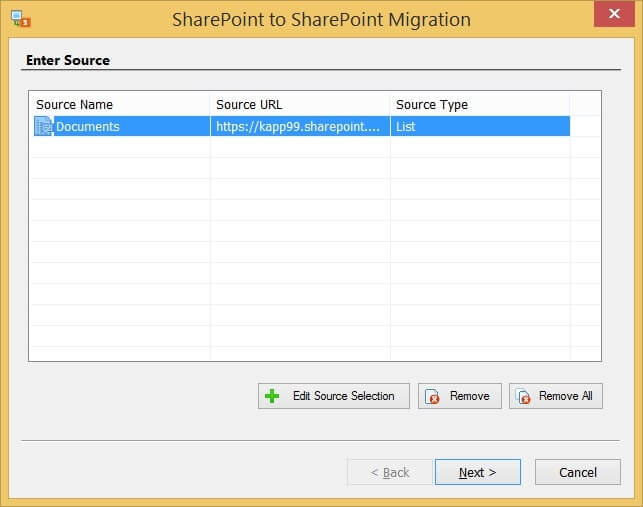Click the disabled Back button
The height and width of the screenshot is (507, 643).
coord(390,472)
